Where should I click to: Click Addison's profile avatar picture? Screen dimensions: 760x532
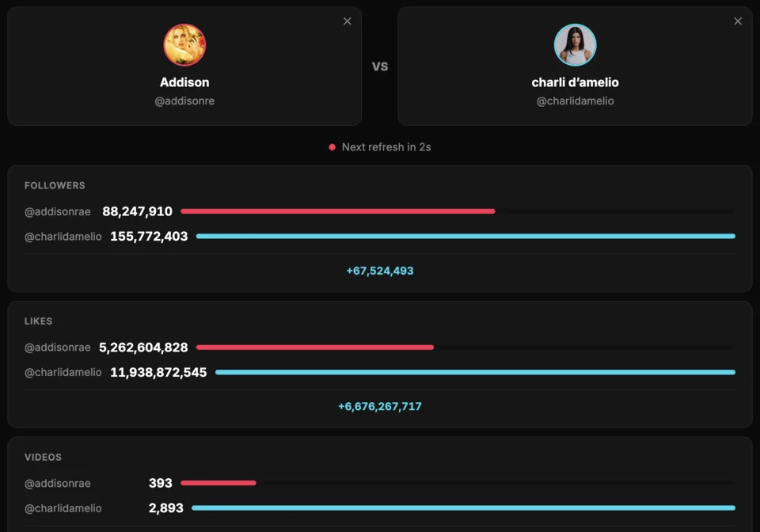[184, 45]
